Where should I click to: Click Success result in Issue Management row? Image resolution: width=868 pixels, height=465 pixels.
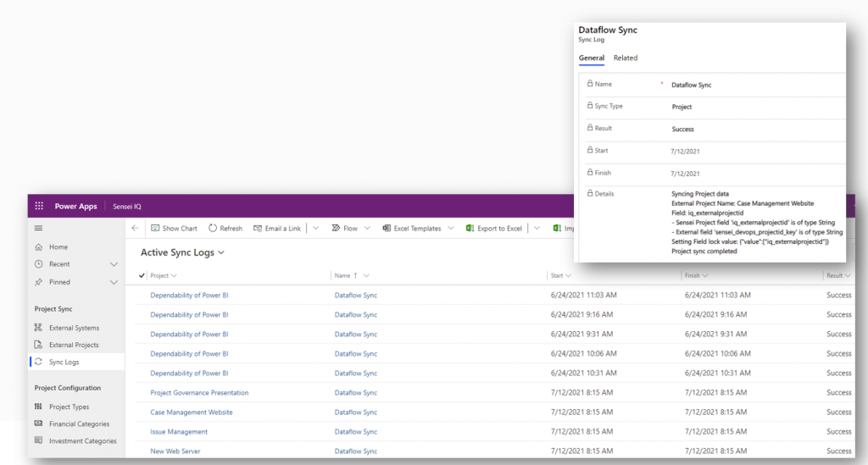[838, 431]
